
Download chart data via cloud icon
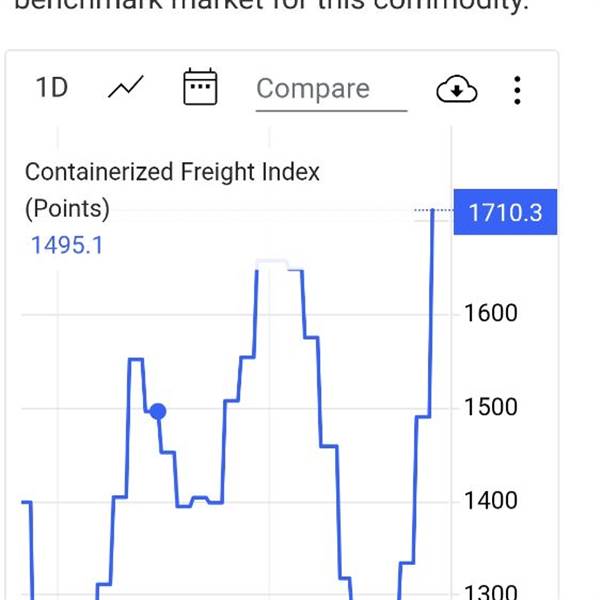click(457, 90)
